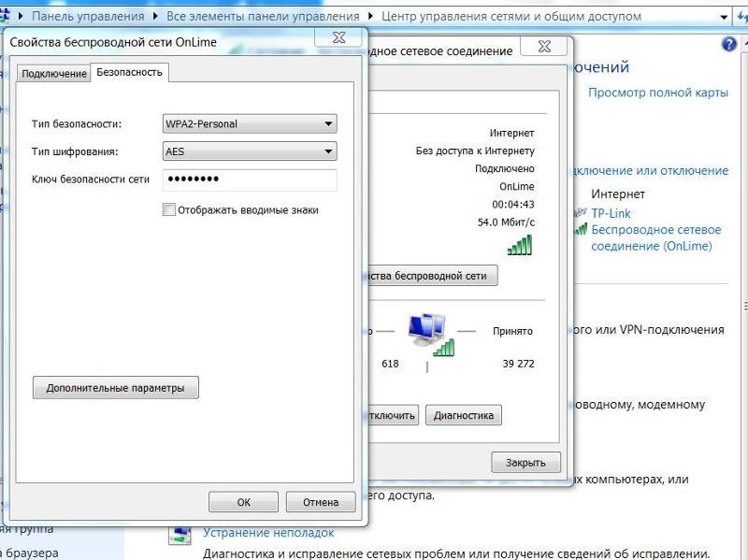
Task: Click the Закрыть button
Action: pos(525,462)
